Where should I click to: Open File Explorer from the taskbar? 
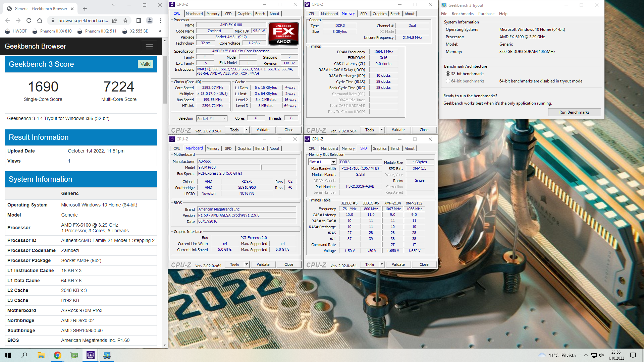click(41, 355)
